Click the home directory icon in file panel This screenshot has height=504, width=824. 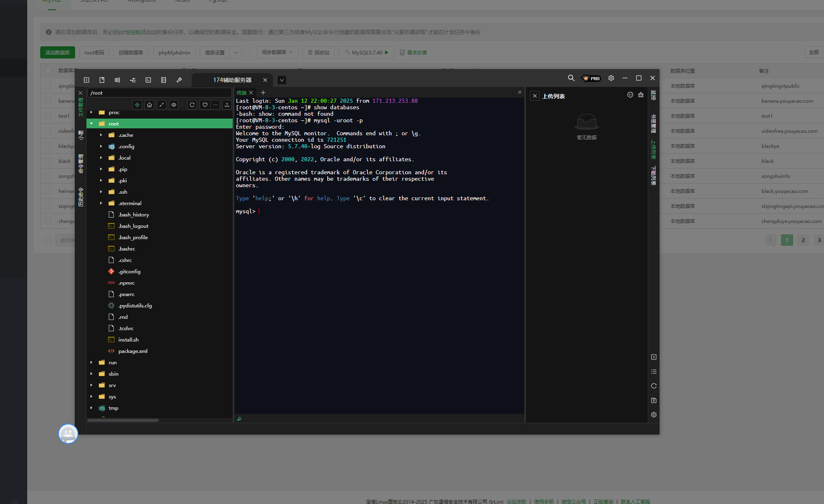coord(149,105)
